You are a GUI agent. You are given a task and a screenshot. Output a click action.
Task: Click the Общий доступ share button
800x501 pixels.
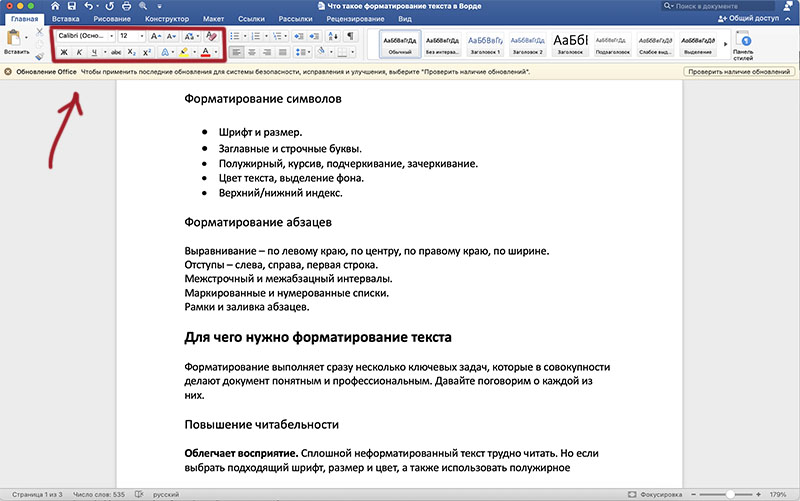[x=748, y=18]
